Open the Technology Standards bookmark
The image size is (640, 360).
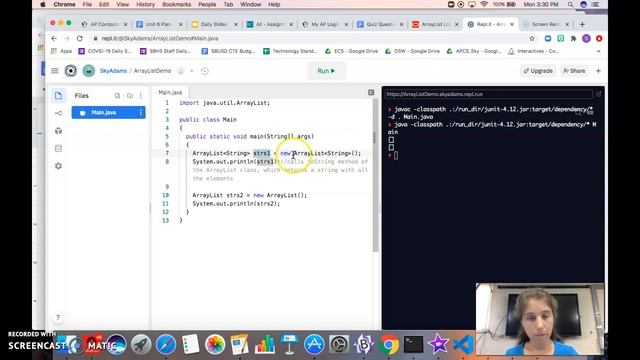[290, 51]
